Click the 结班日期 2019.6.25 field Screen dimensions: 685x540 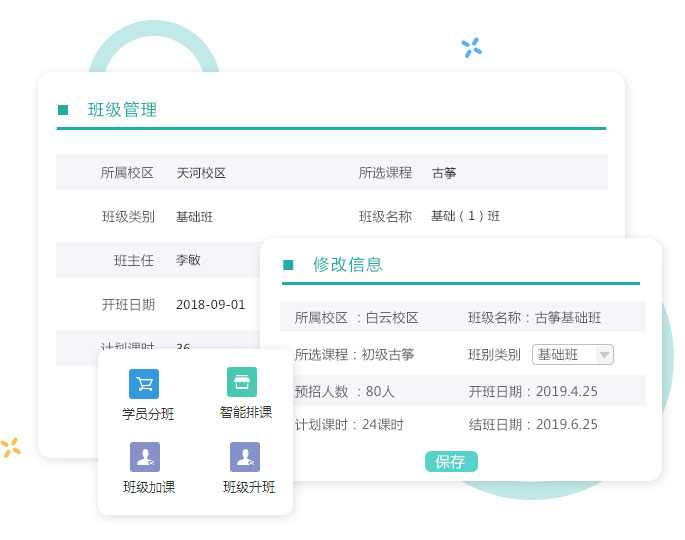[533, 425]
